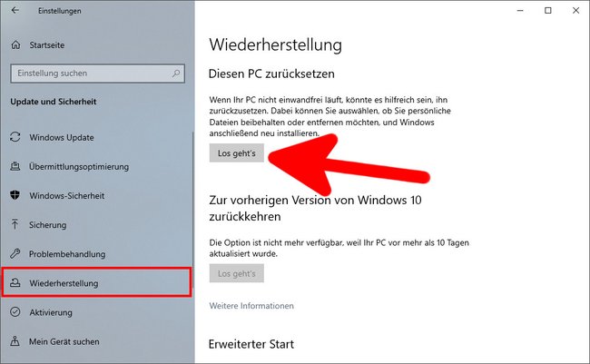Click the search magnifier icon

pyautogui.click(x=176, y=74)
